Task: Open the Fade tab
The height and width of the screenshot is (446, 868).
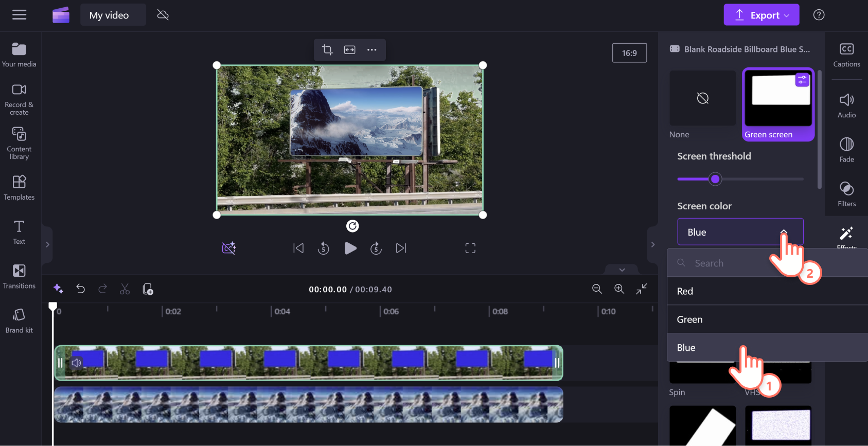Action: pyautogui.click(x=846, y=150)
